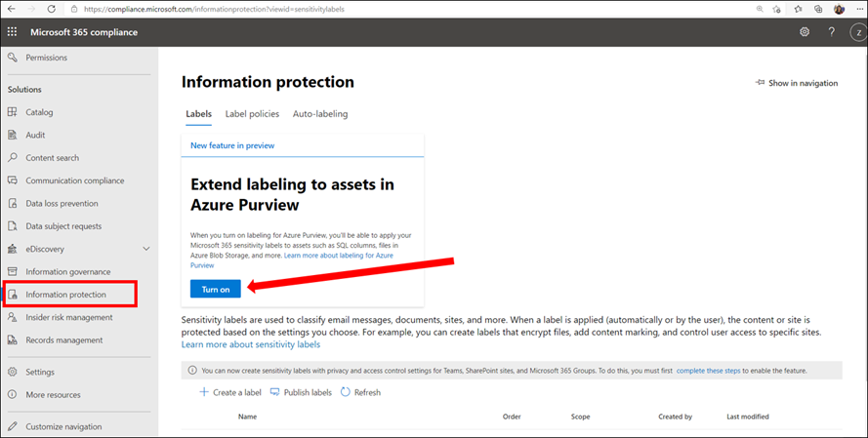Click the Turn on button
Image resolution: width=868 pixels, height=438 pixels.
click(x=216, y=289)
